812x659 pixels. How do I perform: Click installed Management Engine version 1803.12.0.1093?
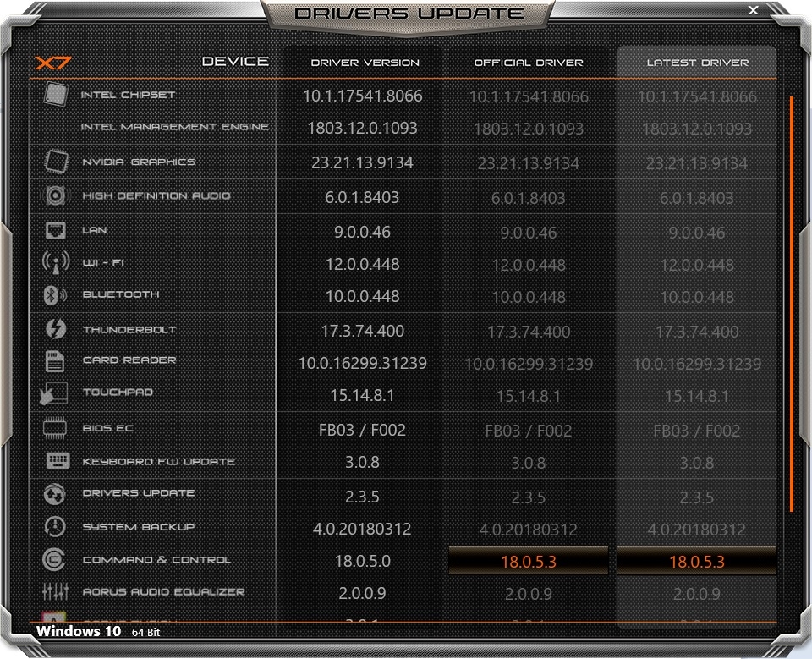pyautogui.click(x=363, y=128)
